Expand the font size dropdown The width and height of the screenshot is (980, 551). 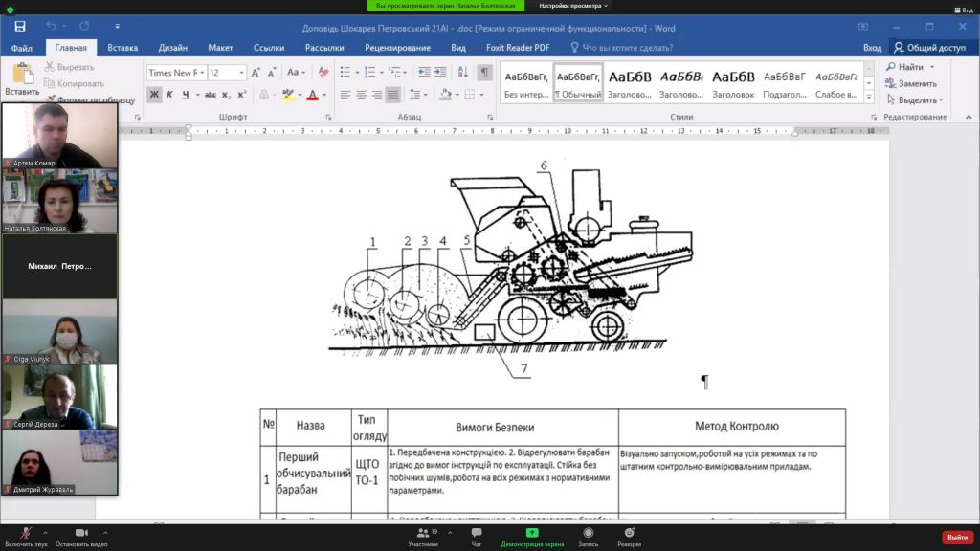242,73
